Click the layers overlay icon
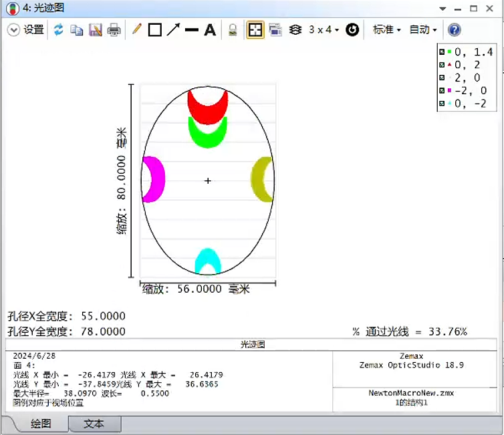This screenshot has height=435, width=504. click(295, 30)
